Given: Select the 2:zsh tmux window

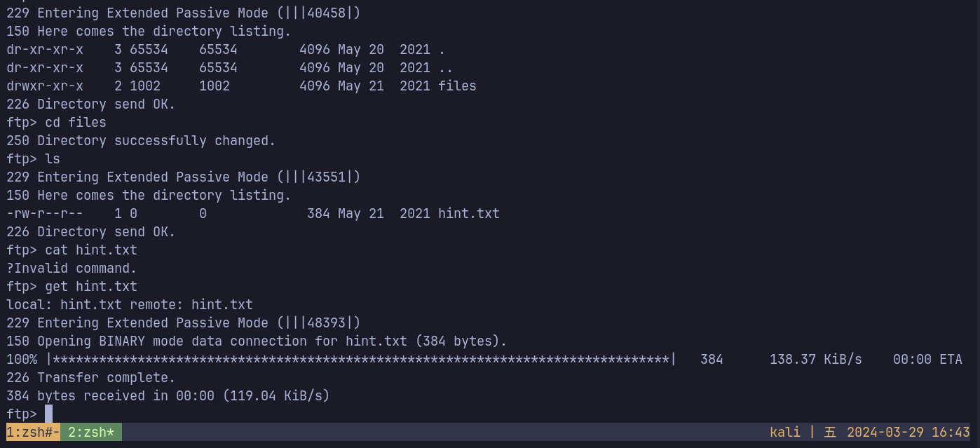Looking at the screenshot, I should click(91, 433).
